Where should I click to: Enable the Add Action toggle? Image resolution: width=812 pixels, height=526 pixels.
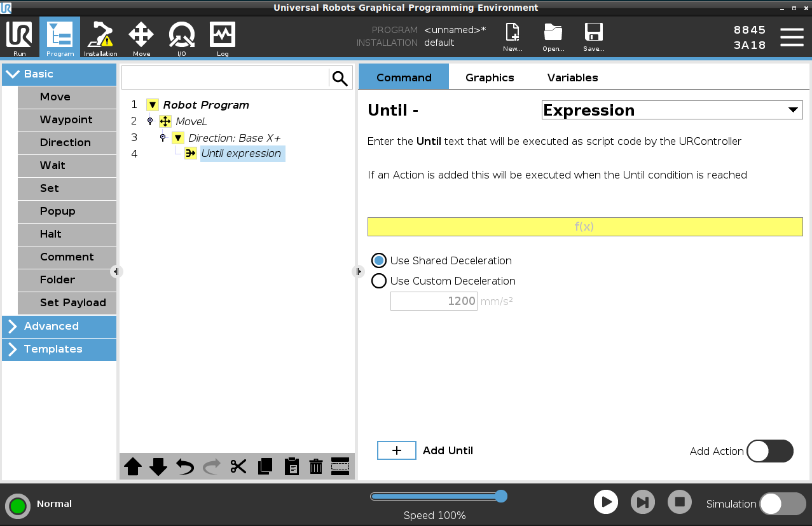coord(769,451)
